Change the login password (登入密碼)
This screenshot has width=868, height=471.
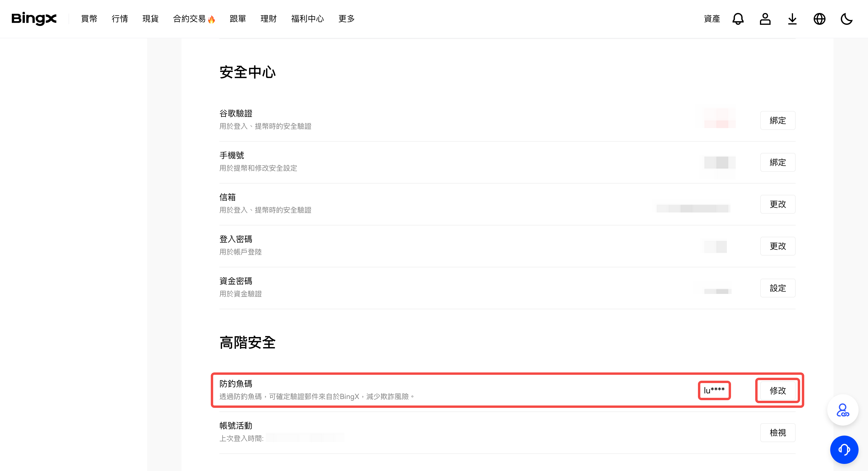tap(777, 246)
